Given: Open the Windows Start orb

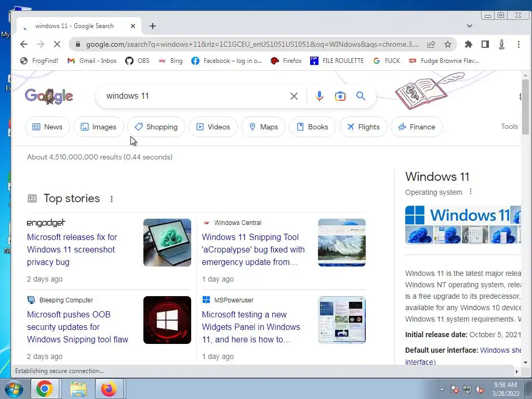Looking at the screenshot, I should click(14, 389).
